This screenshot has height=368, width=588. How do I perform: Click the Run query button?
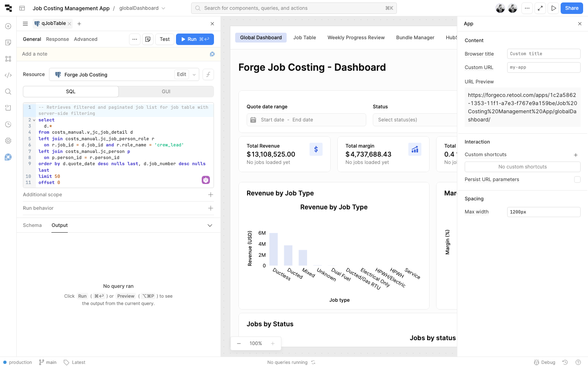point(195,39)
